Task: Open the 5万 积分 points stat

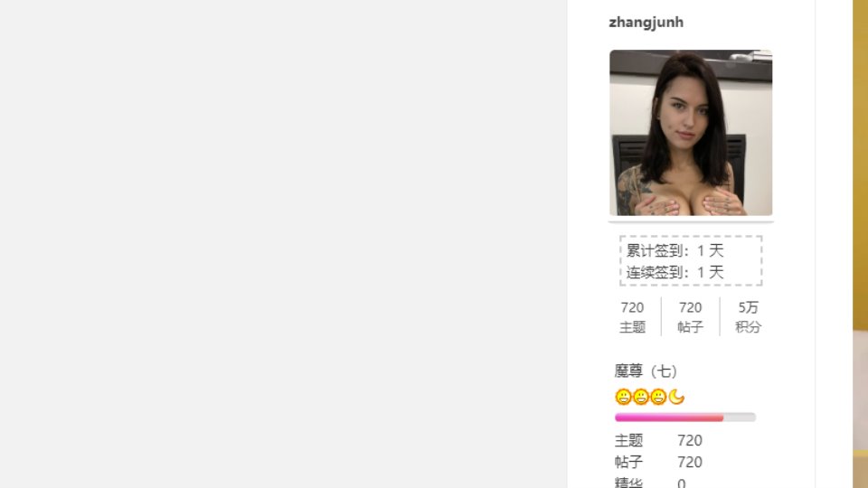Action: [x=749, y=317]
